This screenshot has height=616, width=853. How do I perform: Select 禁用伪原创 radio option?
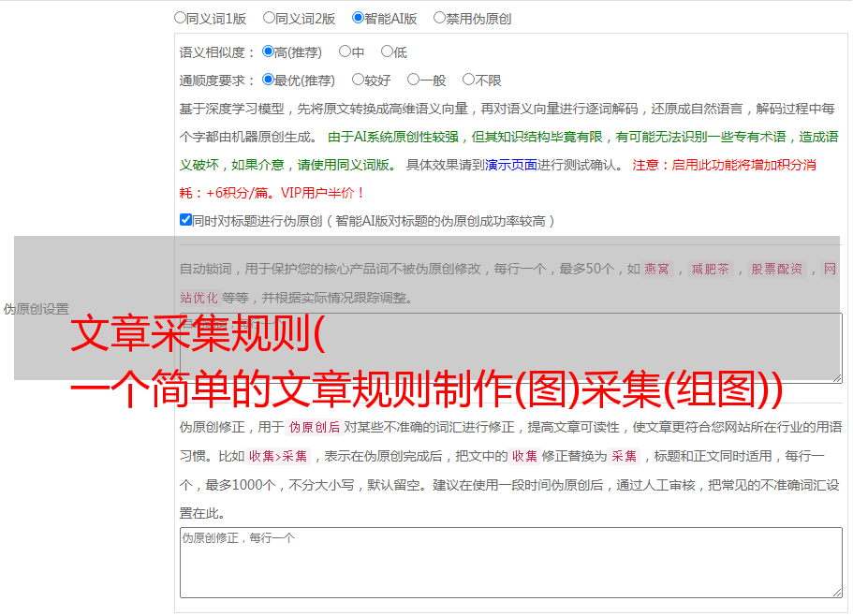[x=439, y=18]
